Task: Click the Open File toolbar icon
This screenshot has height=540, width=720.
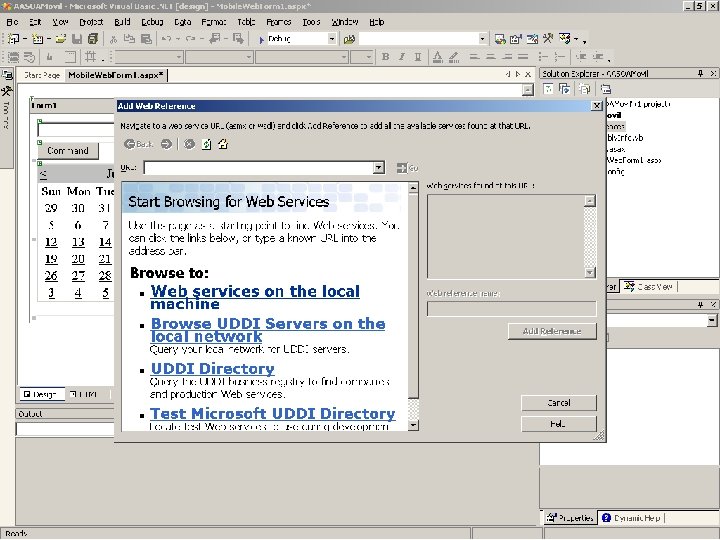Action: click(61, 39)
